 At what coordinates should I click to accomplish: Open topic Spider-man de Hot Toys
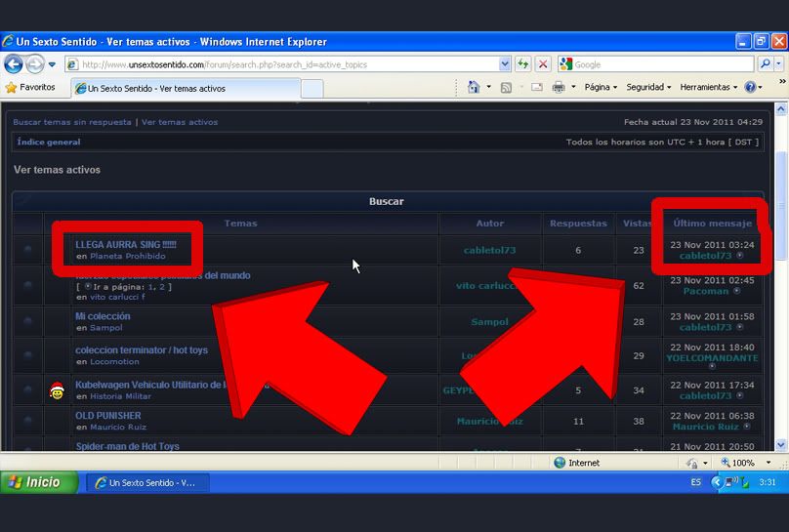(x=127, y=446)
